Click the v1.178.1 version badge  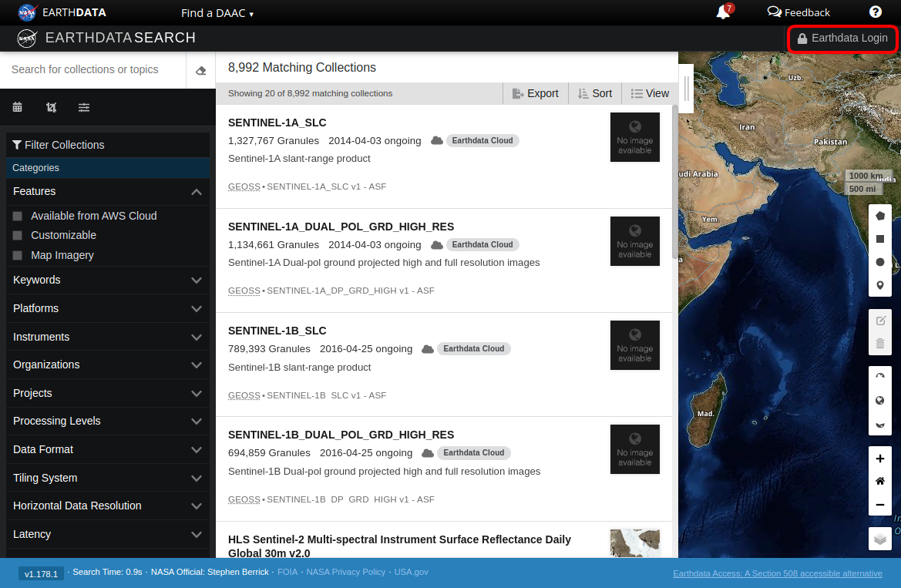tap(42, 573)
